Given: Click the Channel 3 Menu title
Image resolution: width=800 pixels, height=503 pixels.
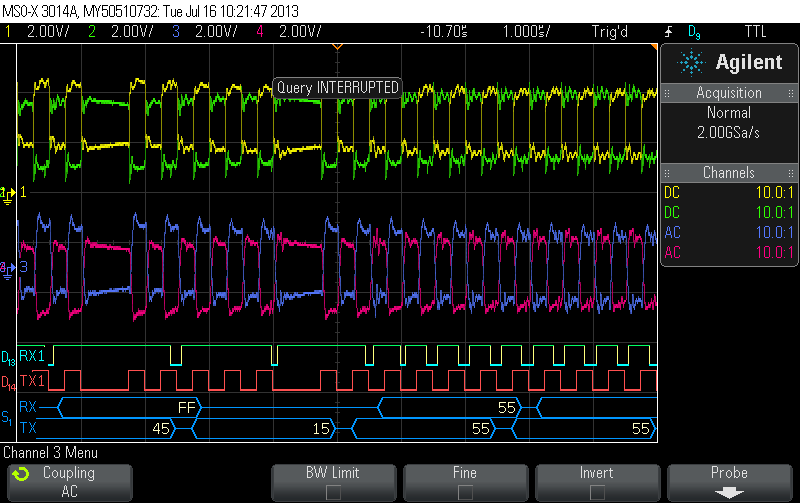Looking at the screenshot, I should tap(51, 452).
